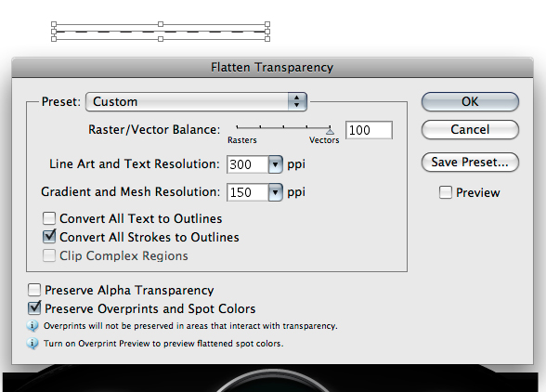Confirm with the OK button
Image resolution: width=546 pixels, height=392 pixels.
pos(470,102)
